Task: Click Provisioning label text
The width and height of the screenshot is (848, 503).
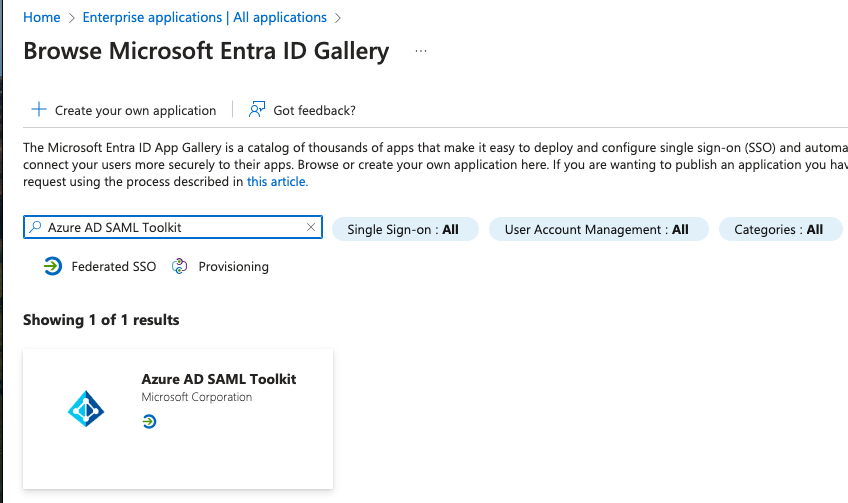Action: tap(234, 267)
